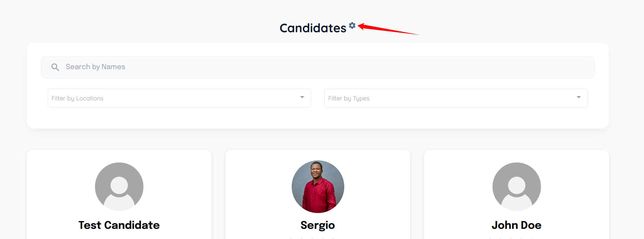Image resolution: width=644 pixels, height=239 pixels.
Task: Open the John Doe name link
Action: (516, 225)
